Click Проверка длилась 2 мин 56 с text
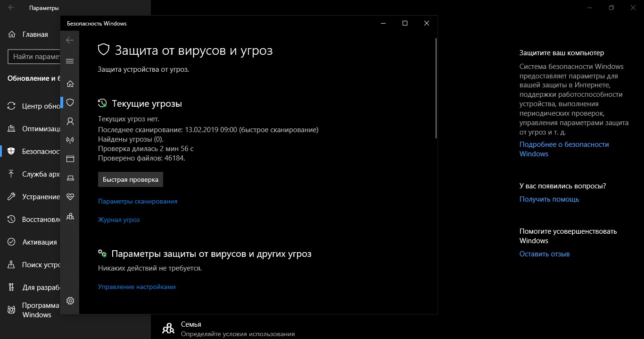 [x=146, y=148]
